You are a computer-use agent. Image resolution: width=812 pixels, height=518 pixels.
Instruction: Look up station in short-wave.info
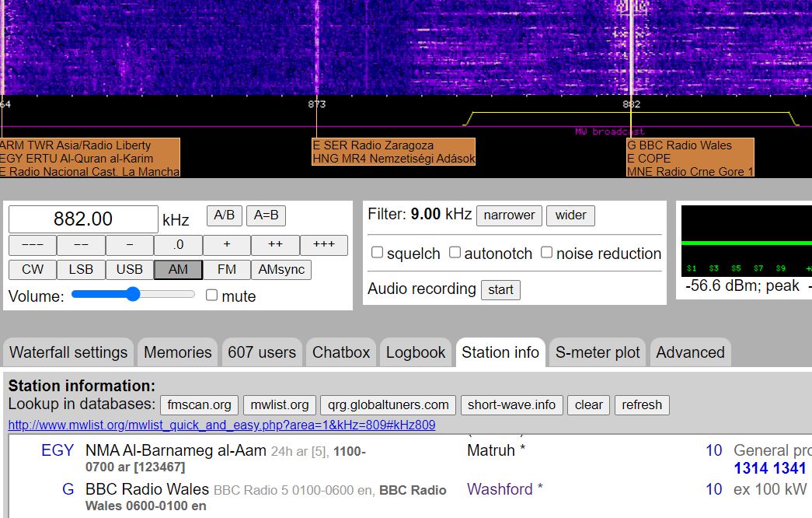[511, 405]
